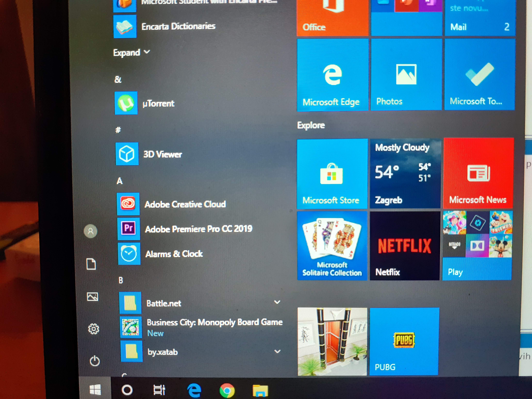The image size is (532, 399).
Task: Open Alarms & Clock app
Action: click(174, 254)
